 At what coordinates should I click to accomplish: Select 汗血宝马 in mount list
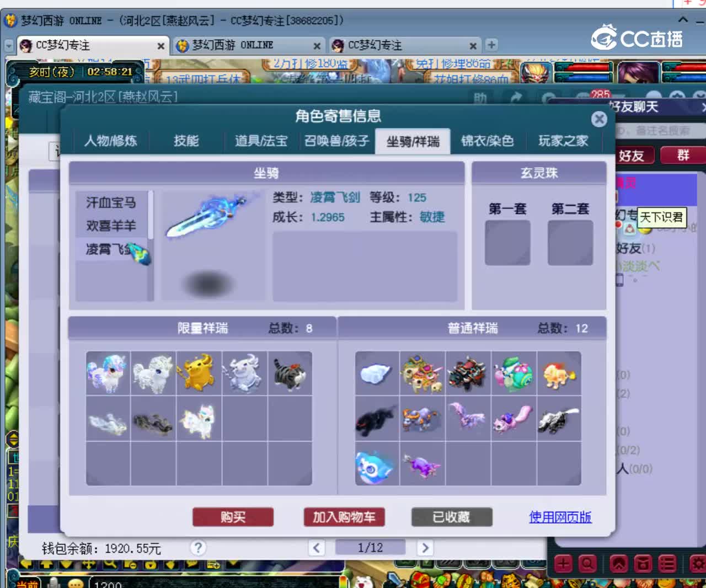111,202
